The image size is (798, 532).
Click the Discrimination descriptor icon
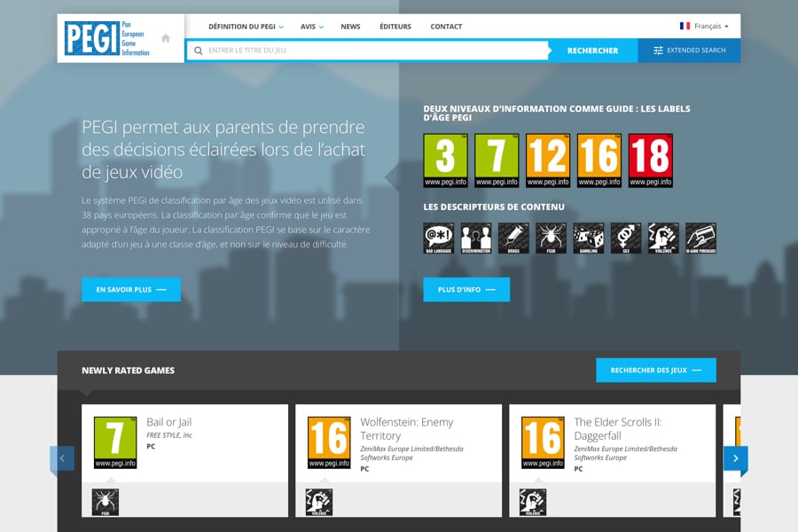pos(475,238)
